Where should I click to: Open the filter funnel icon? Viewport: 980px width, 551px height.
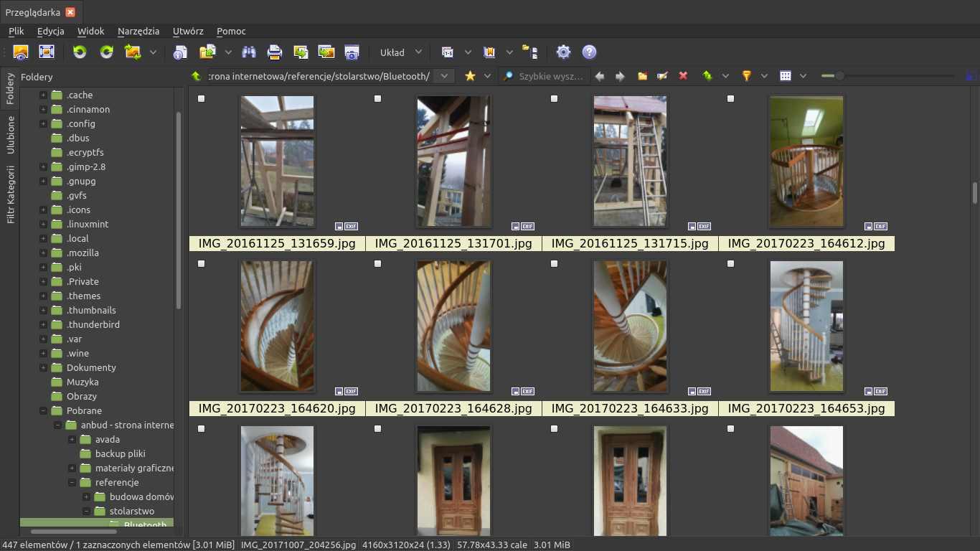tap(746, 75)
